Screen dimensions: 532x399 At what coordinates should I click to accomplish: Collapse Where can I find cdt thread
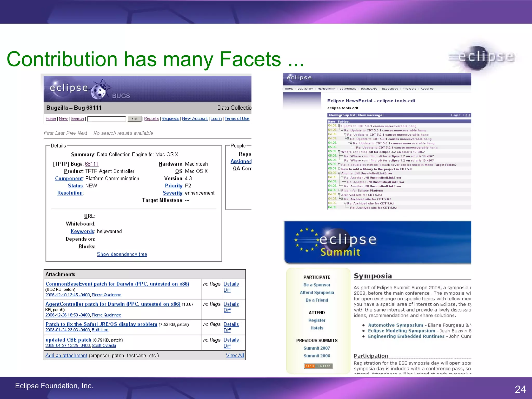click(339, 151)
